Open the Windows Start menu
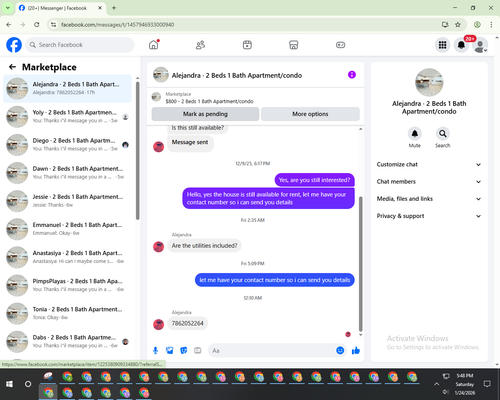 pos(9,384)
